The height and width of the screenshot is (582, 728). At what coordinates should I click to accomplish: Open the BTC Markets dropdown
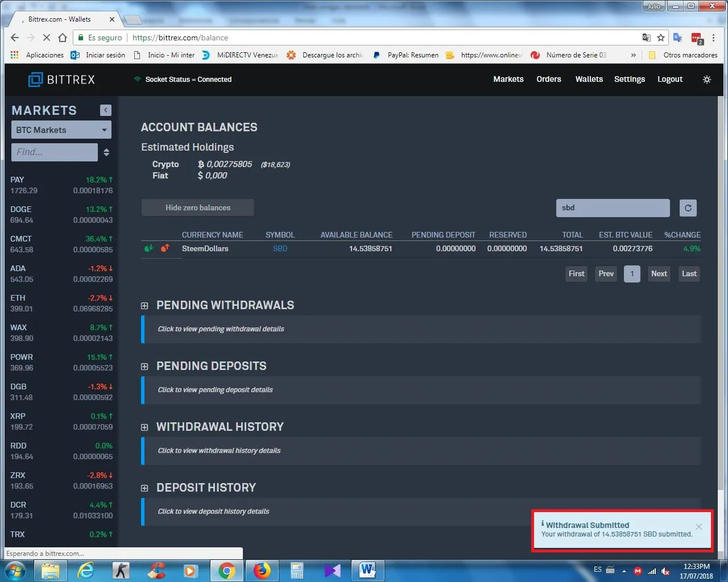[61, 130]
